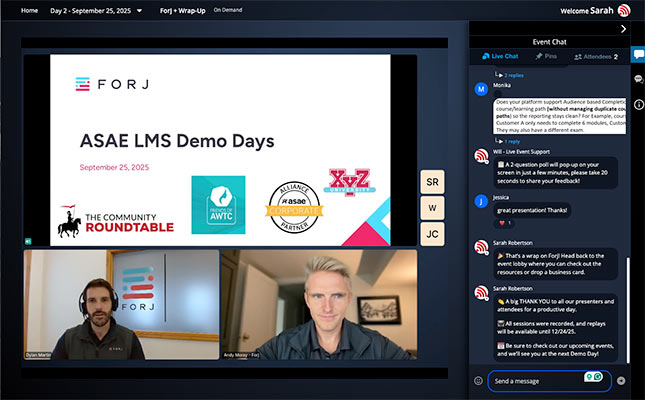Collapse the Event Chat panel with the chevron
645x400 pixels.
(x=623, y=28)
